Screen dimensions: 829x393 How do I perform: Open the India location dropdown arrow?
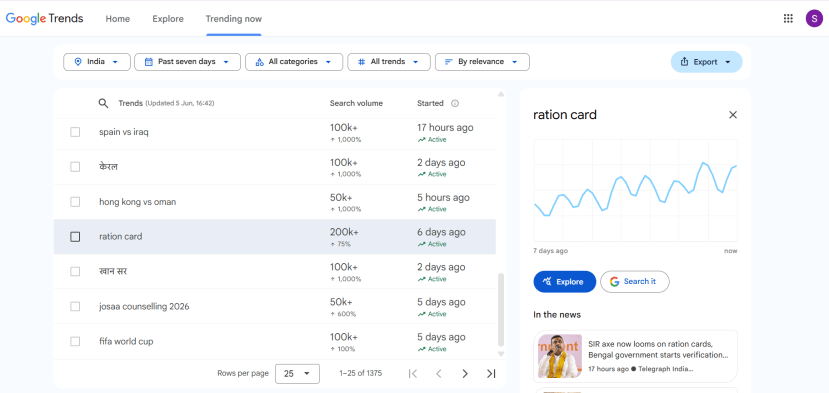pyautogui.click(x=114, y=62)
